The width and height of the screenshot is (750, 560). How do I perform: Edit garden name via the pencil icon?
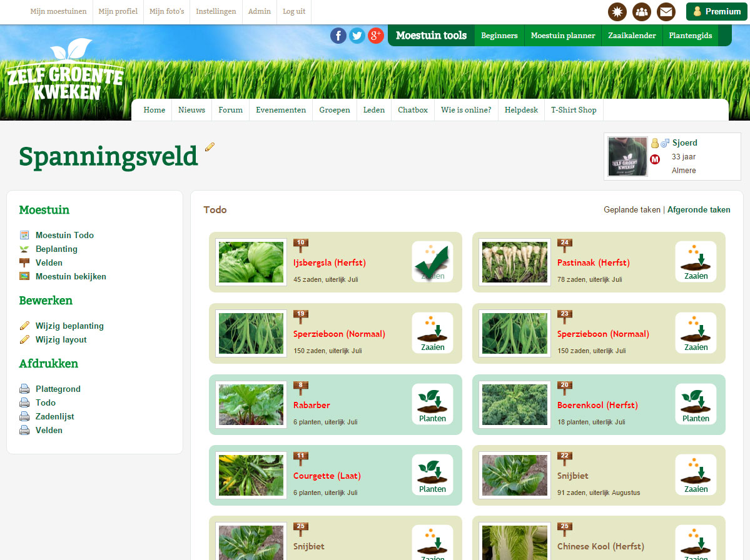(x=209, y=147)
